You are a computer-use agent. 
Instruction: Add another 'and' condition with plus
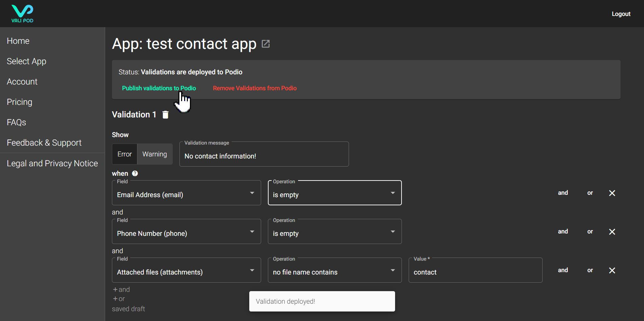(x=121, y=289)
